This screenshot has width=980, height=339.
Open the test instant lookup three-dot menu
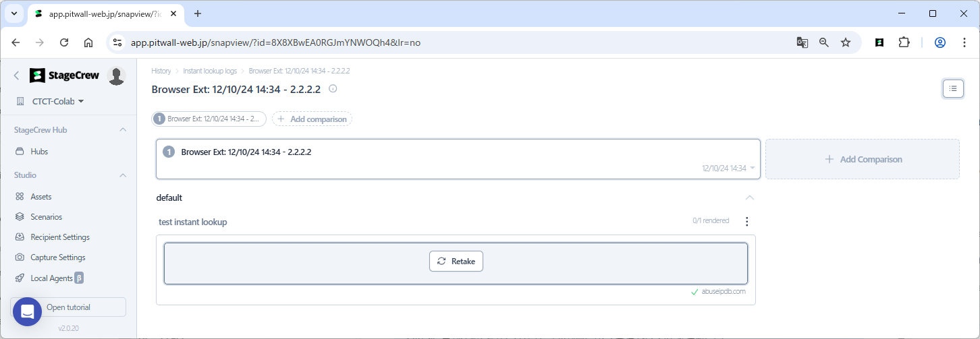[746, 221]
